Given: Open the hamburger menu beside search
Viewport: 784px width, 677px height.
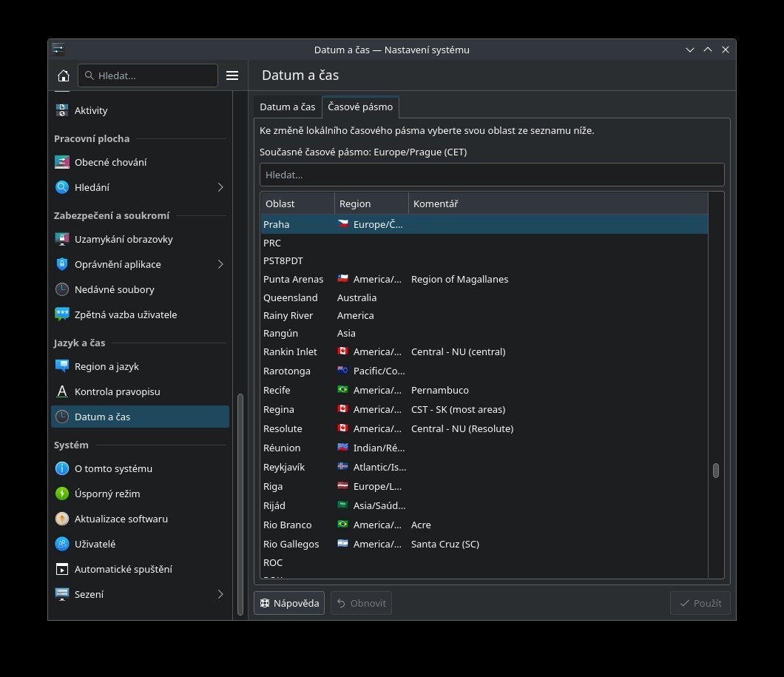Looking at the screenshot, I should [x=232, y=75].
